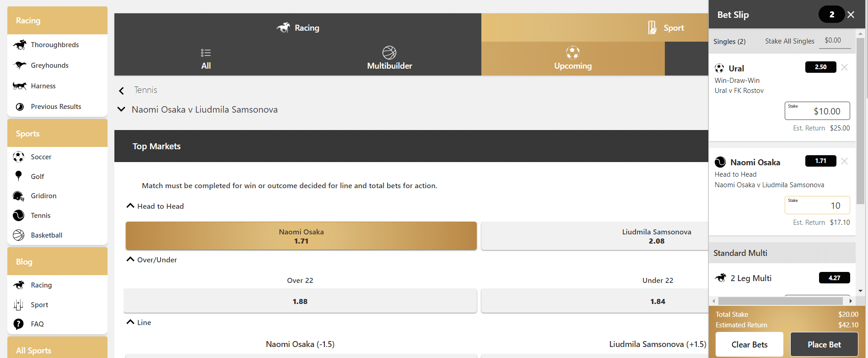Click the Greyhounds dog icon
Image resolution: width=868 pixels, height=358 pixels.
20,65
